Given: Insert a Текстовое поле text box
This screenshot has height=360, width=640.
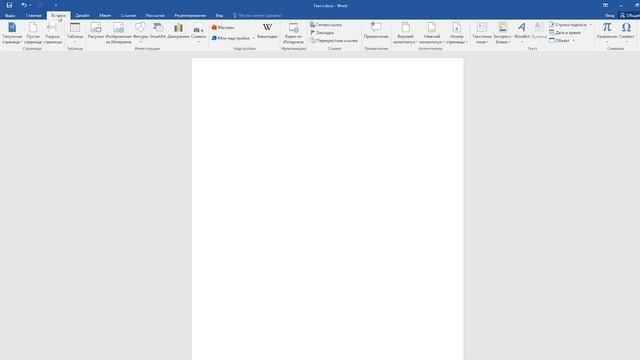Looking at the screenshot, I should pos(482,33).
